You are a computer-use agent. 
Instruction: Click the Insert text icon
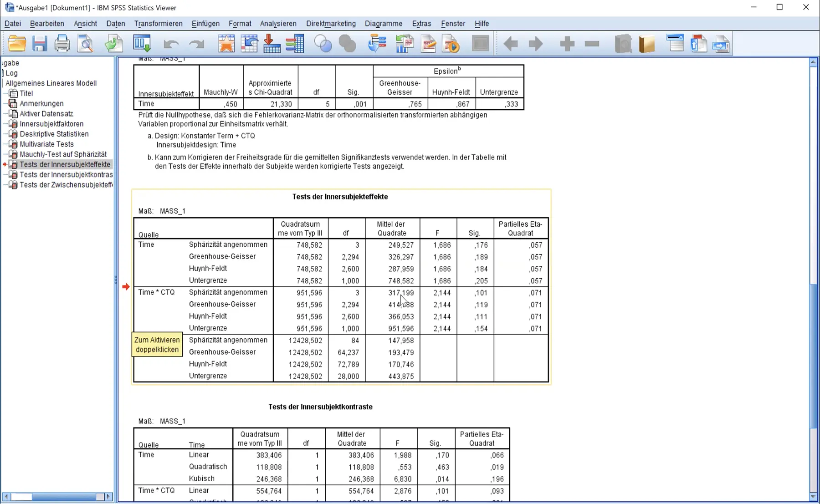(721, 44)
